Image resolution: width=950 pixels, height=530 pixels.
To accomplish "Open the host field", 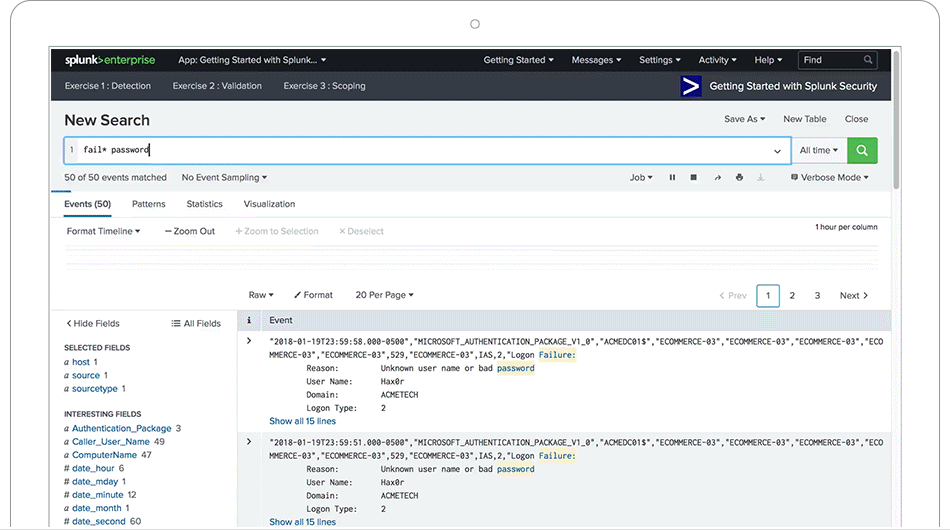I will tap(81, 362).
